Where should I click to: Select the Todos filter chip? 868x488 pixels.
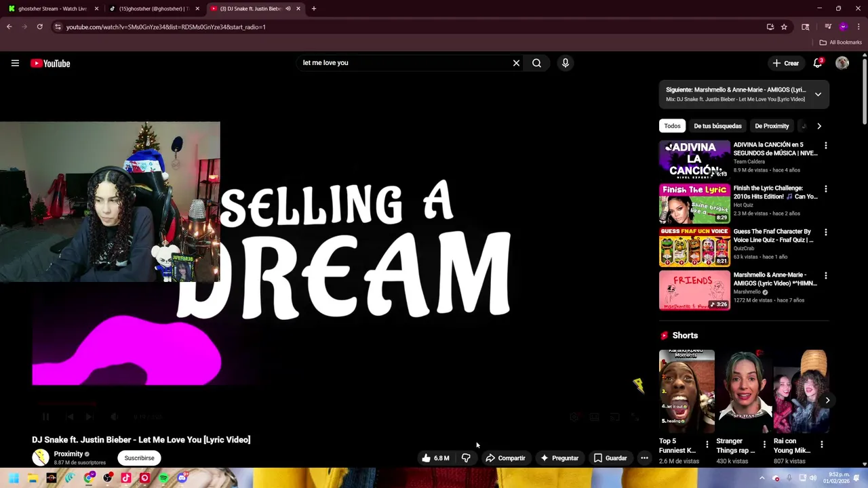pyautogui.click(x=672, y=126)
